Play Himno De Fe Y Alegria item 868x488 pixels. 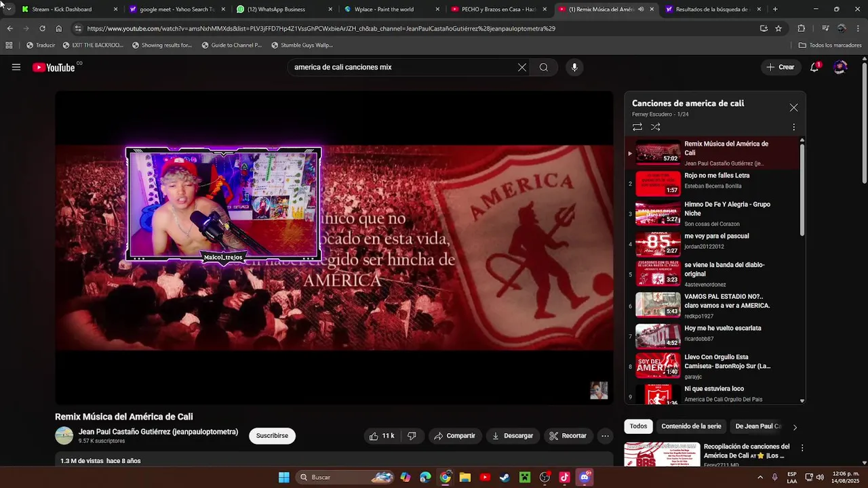coord(713,213)
